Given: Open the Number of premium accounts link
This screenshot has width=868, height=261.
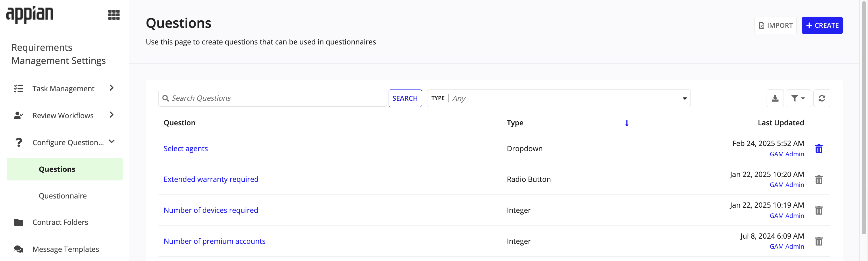Looking at the screenshot, I should (x=214, y=241).
